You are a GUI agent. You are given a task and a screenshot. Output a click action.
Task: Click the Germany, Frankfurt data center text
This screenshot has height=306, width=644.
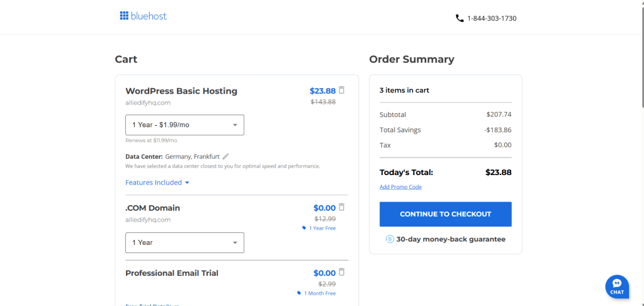point(193,156)
